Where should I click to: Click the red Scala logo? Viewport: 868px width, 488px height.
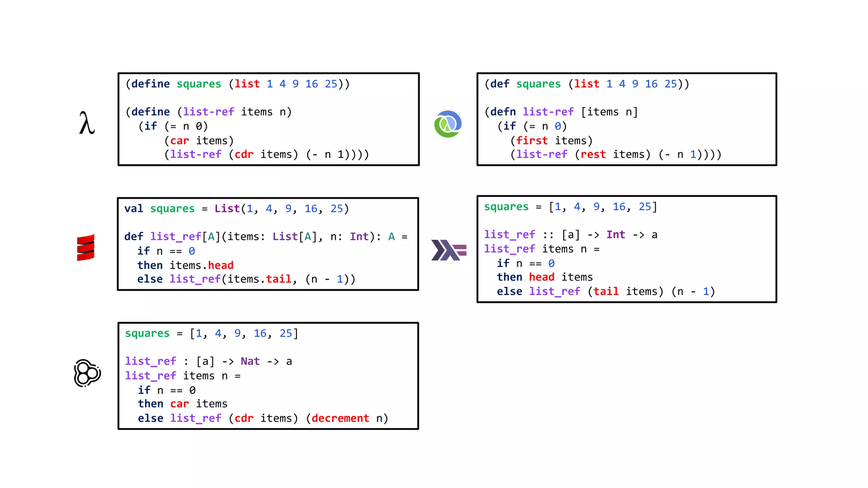point(86,248)
